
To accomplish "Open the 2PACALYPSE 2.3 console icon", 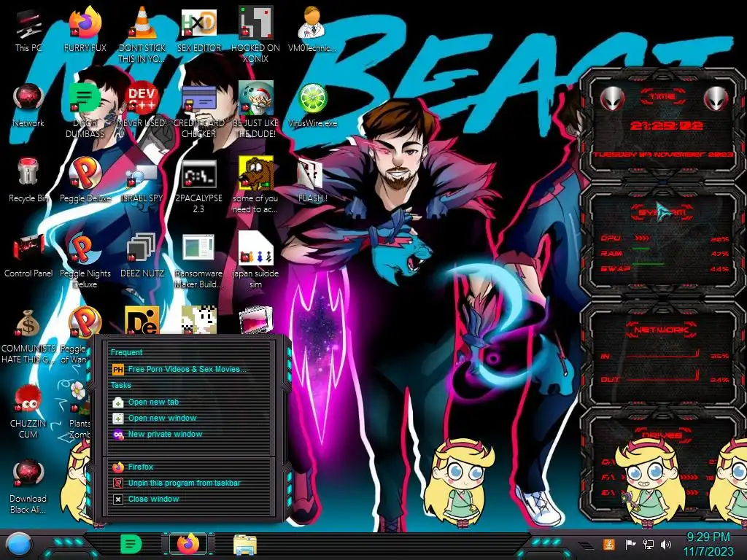I will point(198,185).
